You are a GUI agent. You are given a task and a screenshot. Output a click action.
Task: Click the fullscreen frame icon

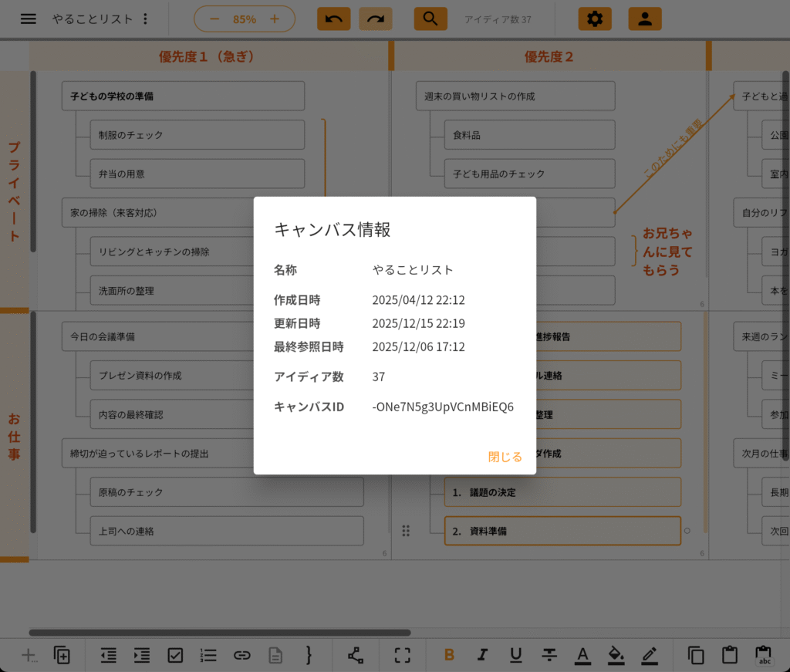click(402, 655)
